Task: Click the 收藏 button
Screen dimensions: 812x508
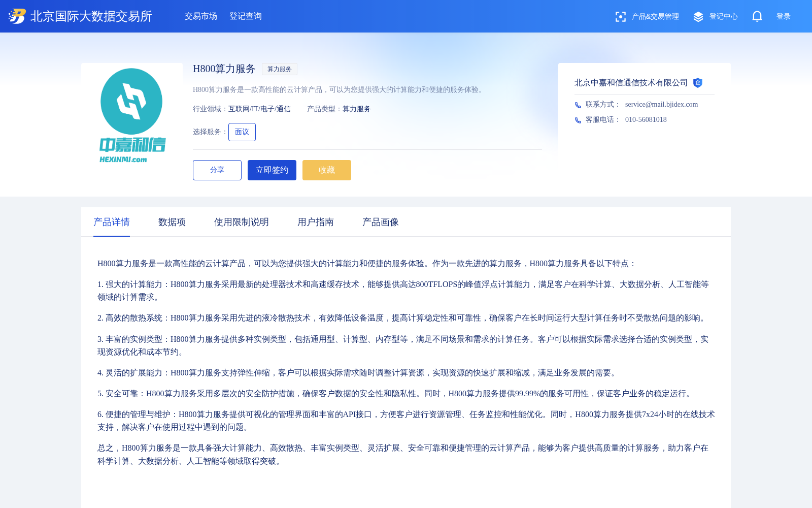Action: tap(327, 170)
